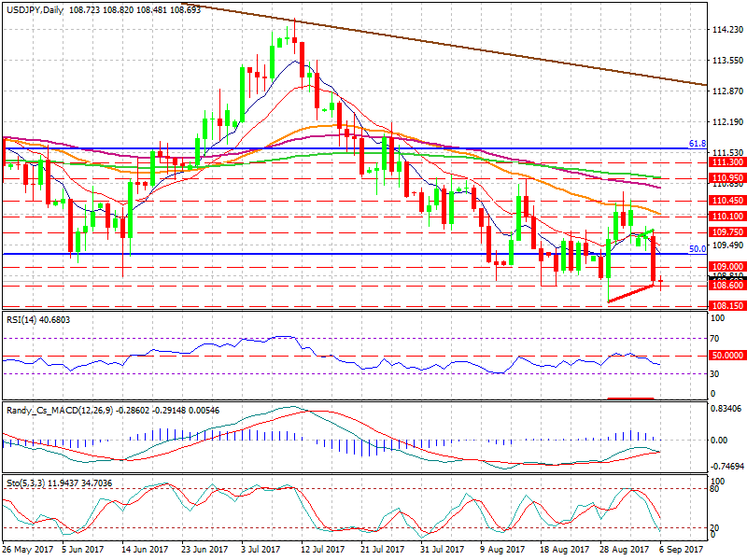Click the RSI 30 oversold level label
The height and width of the screenshot is (560, 747).
[x=714, y=374]
